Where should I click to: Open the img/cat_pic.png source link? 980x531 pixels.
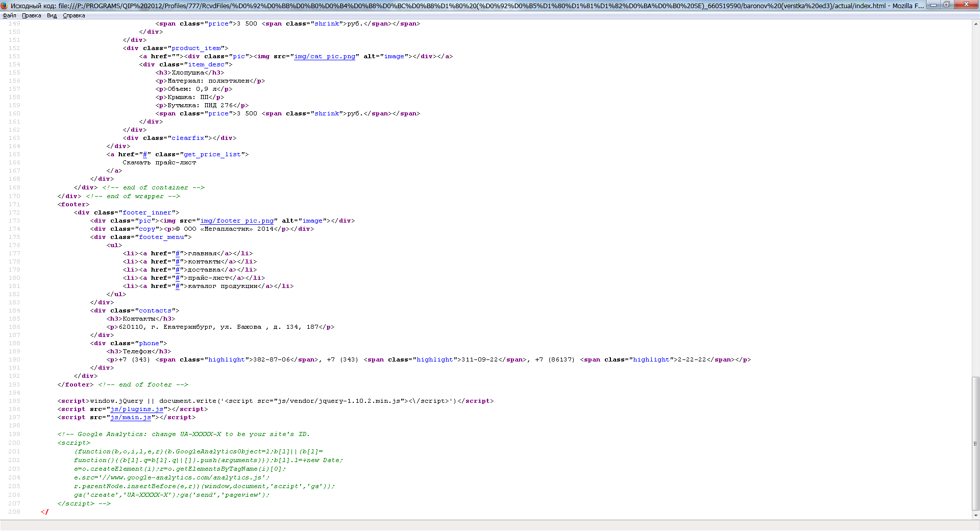(325, 57)
